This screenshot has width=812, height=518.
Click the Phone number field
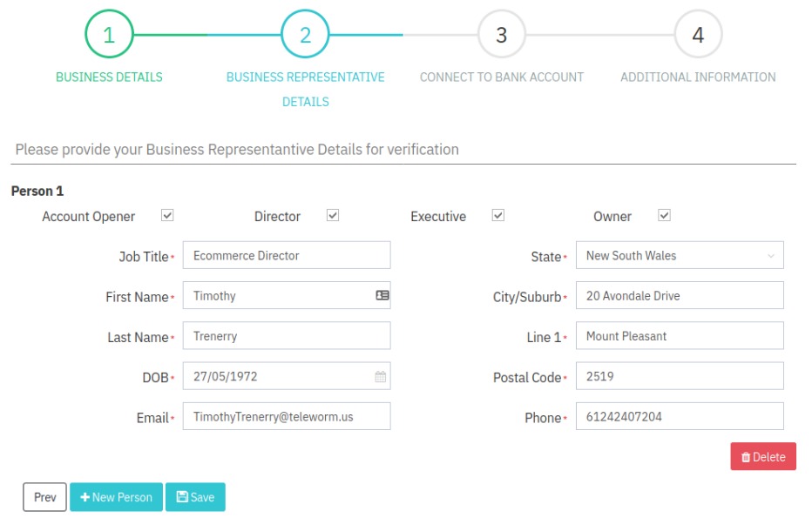click(680, 416)
